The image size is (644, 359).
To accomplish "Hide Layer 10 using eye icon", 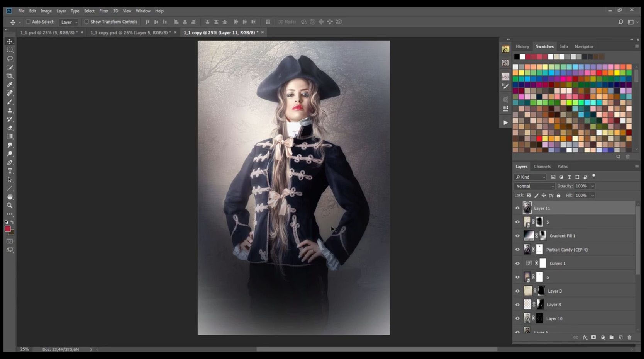I will 517,318.
